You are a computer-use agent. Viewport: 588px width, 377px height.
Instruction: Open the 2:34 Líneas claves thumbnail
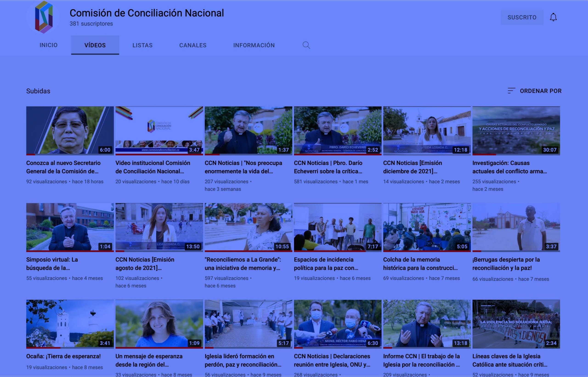(516, 324)
